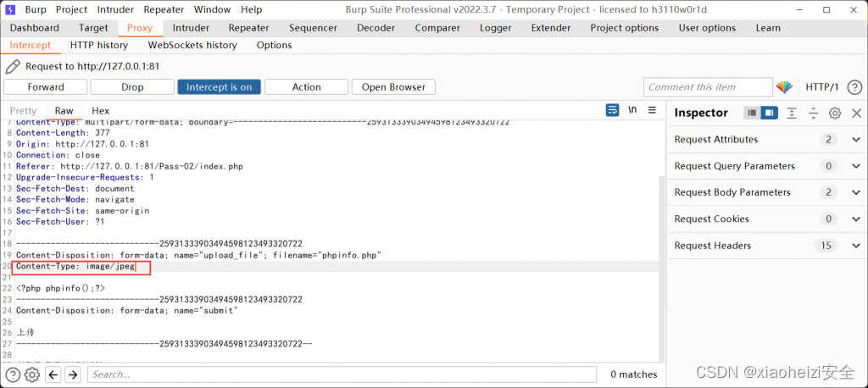Click the Forward button

point(46,87)
